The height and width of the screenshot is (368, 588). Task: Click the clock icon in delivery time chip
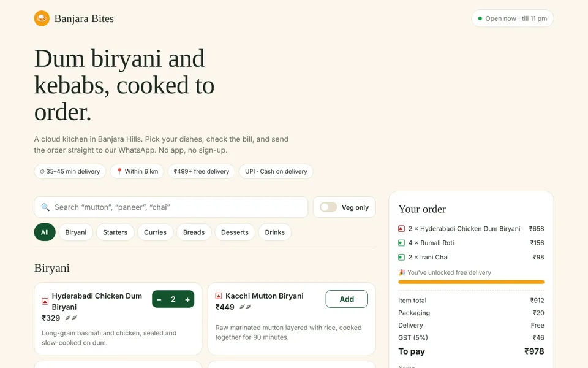(42, 172)
